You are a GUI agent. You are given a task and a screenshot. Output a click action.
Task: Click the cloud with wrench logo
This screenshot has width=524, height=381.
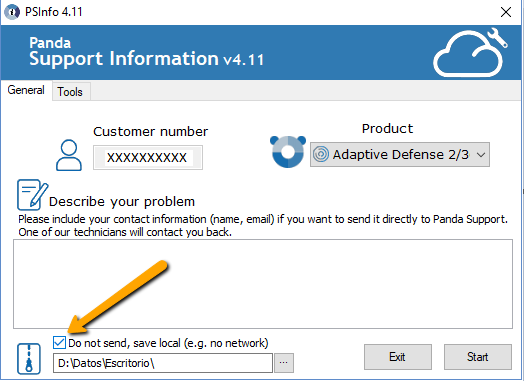point(471,53)
